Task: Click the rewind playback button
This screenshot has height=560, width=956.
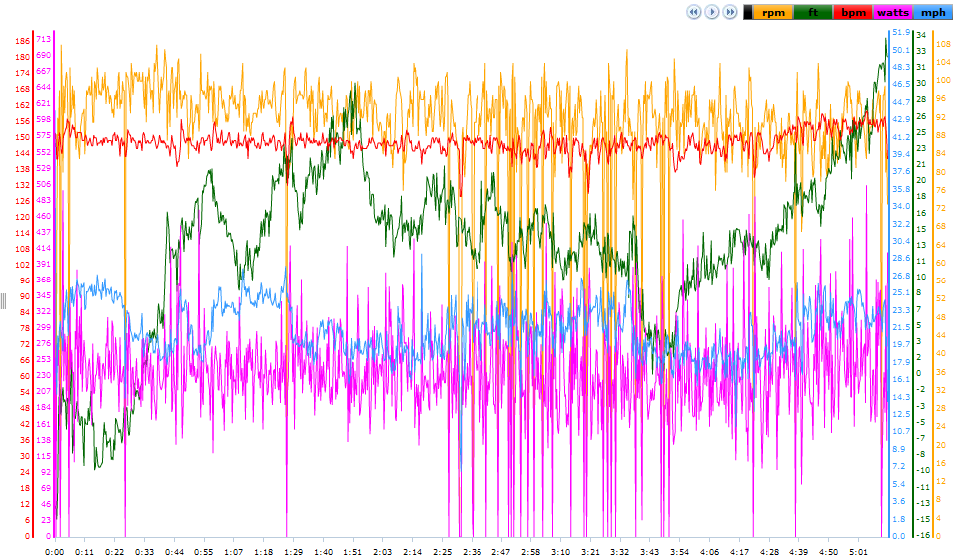Action: pos(694,12)
